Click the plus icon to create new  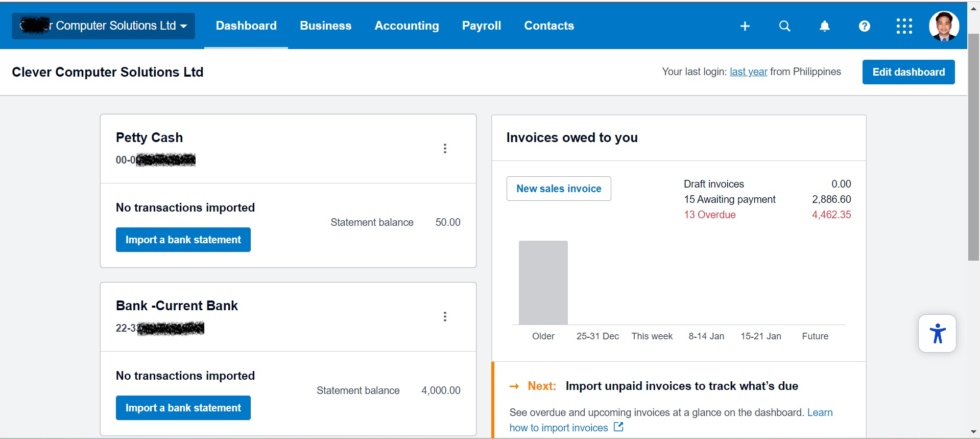click(x=745, y=26)
